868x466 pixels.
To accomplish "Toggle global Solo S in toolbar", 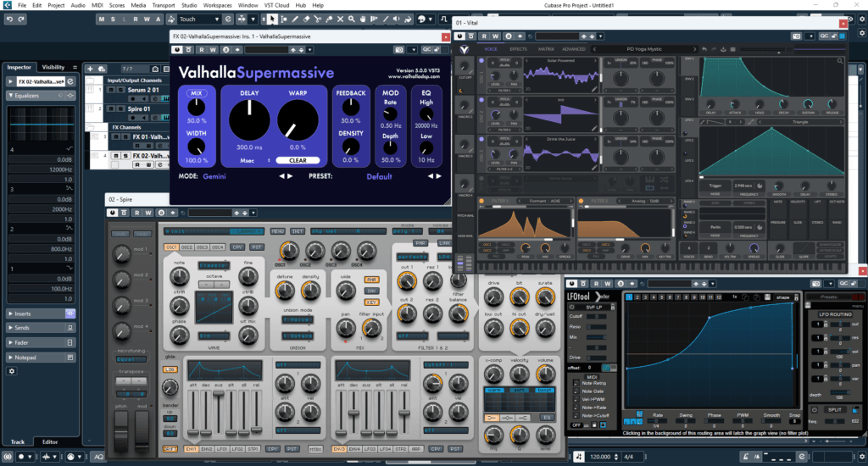I will coord(113,19).
